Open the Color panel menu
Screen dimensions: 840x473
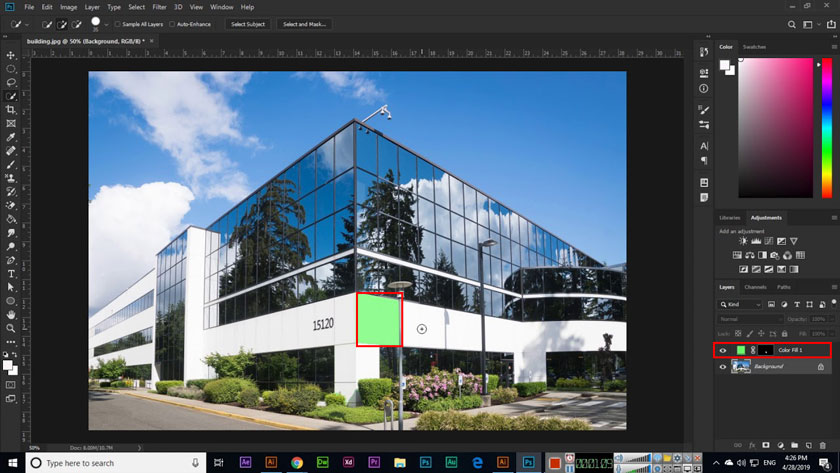[x=834, y=47]
